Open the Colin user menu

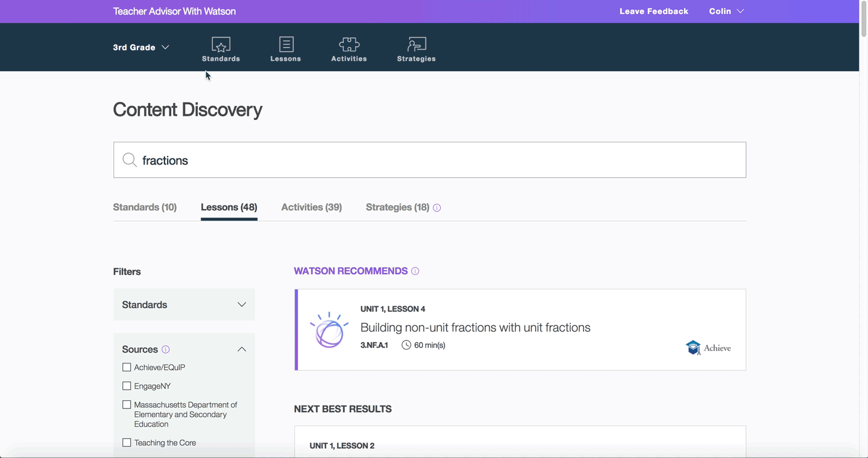pyautogui.click(x=726, y=11)
